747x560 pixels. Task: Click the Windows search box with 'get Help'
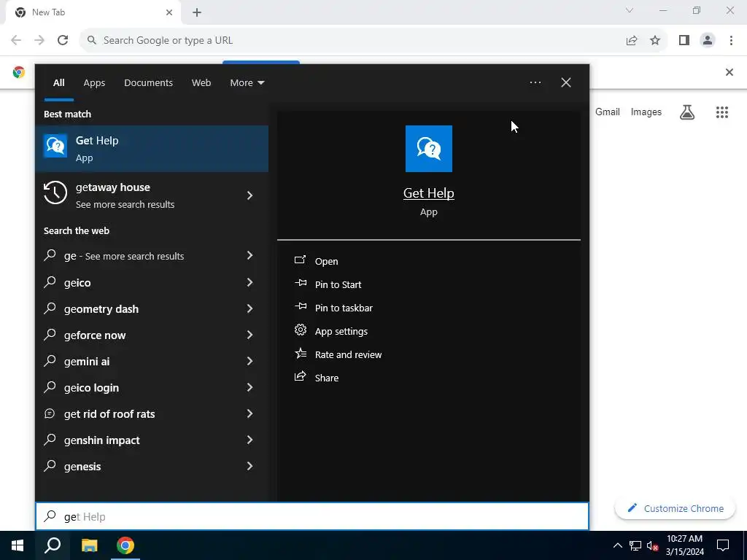coord(312,516)
